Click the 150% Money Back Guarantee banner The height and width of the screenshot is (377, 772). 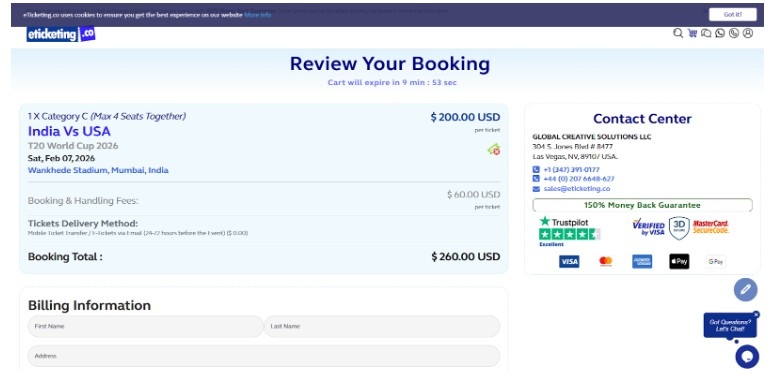(x=642, y=205)
